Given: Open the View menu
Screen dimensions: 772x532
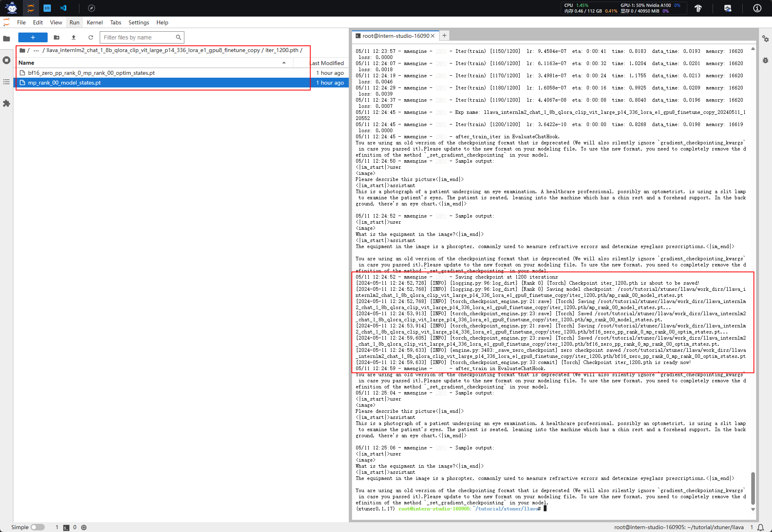Looking at the screenshot, I should 56,22.
